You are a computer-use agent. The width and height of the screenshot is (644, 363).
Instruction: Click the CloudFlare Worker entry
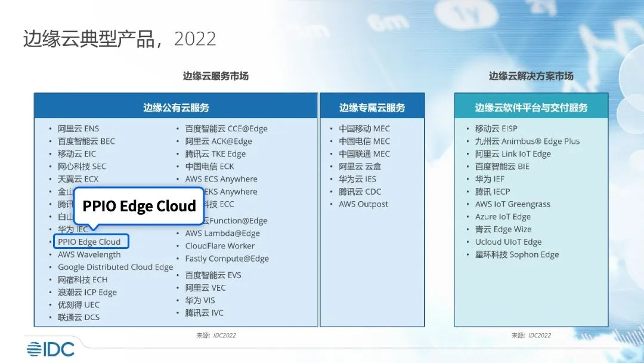[x=220, y=246]
